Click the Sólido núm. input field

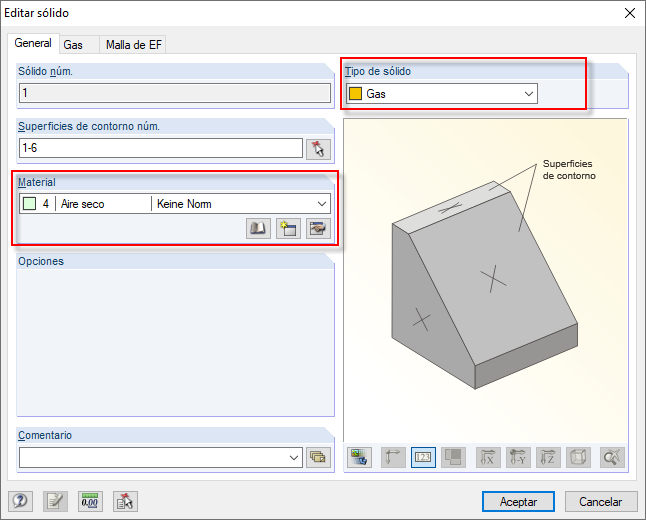pos(175,93)
